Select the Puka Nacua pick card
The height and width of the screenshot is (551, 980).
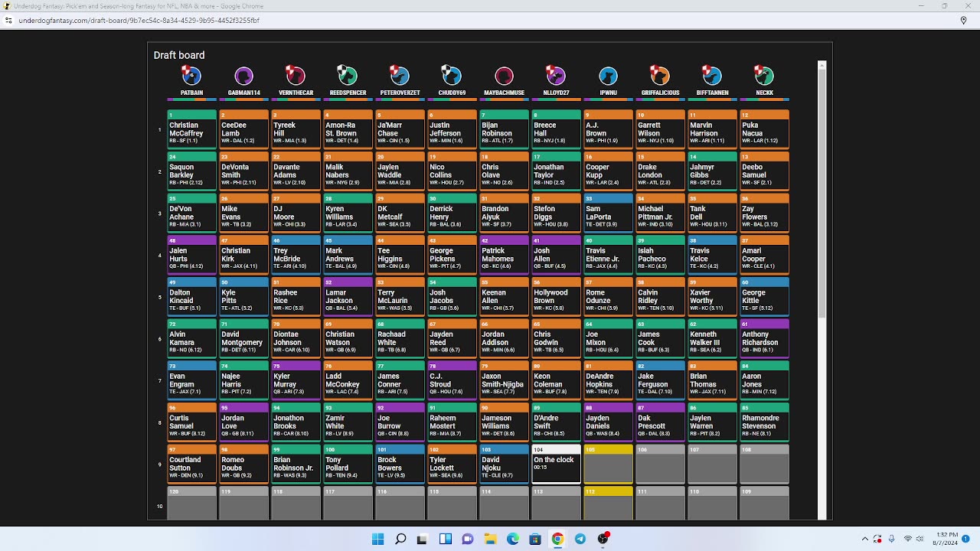pos(764,130)
